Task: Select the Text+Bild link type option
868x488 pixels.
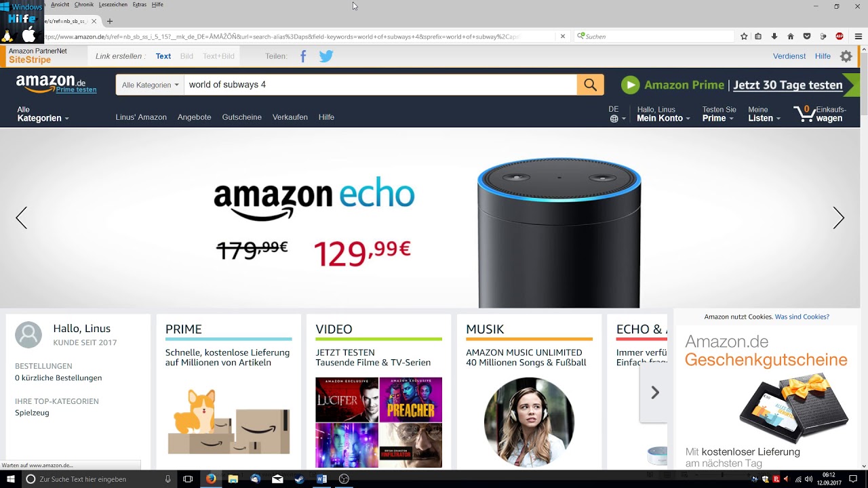Action: coord(218,56)
